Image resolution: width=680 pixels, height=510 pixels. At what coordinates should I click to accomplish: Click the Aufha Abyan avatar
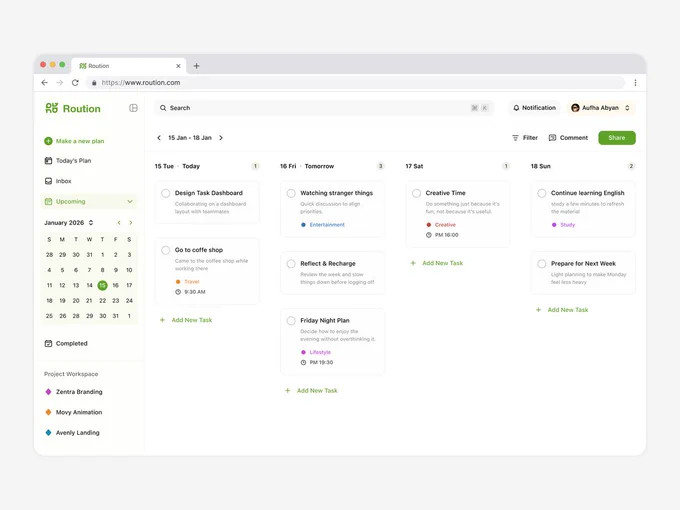[x=575, y=108]
